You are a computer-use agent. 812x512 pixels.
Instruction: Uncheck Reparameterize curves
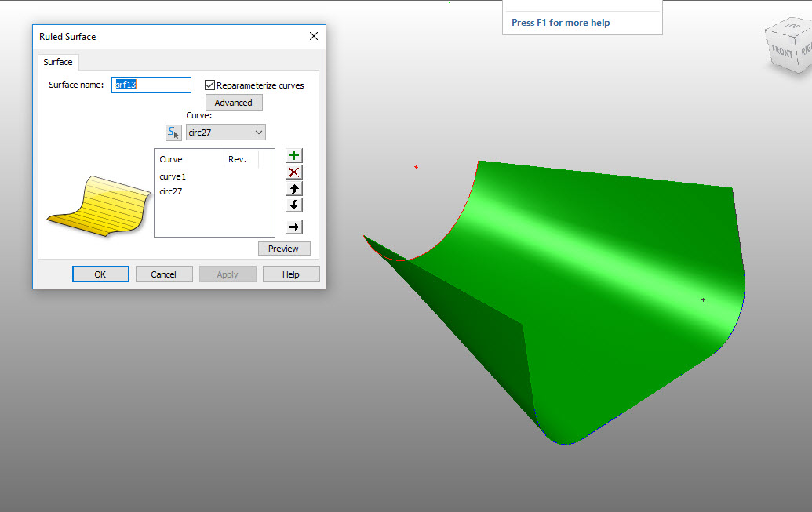(x=209, y=85)
